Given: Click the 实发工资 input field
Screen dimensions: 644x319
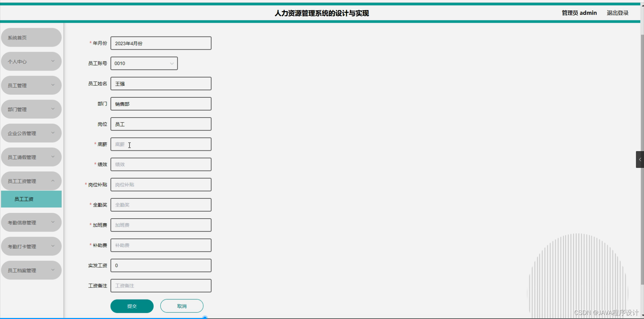Looking at the screenshot, I should click(161, 265).
